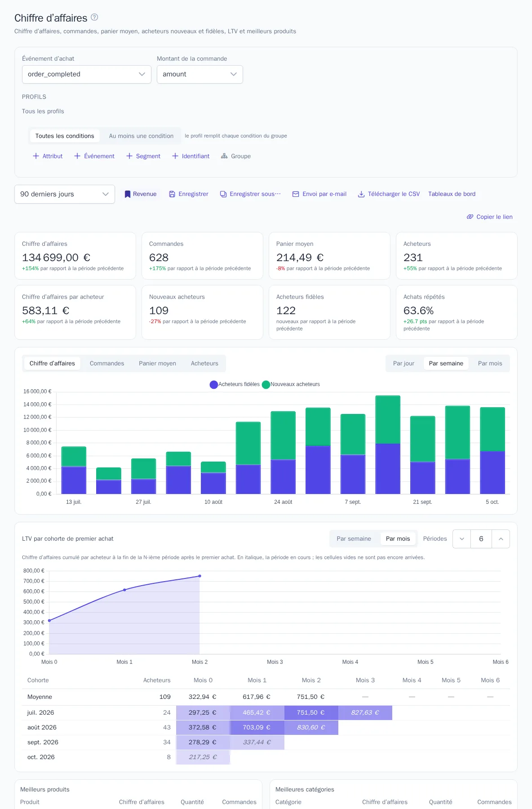Switch to the Acheteurs chart tab
The image size is (532, 809).
point(204,363)
